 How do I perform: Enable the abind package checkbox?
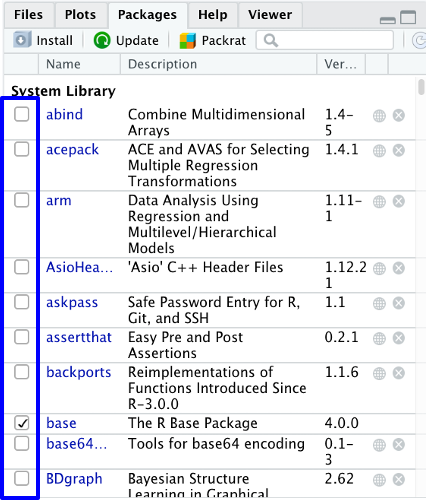[22, 114]
